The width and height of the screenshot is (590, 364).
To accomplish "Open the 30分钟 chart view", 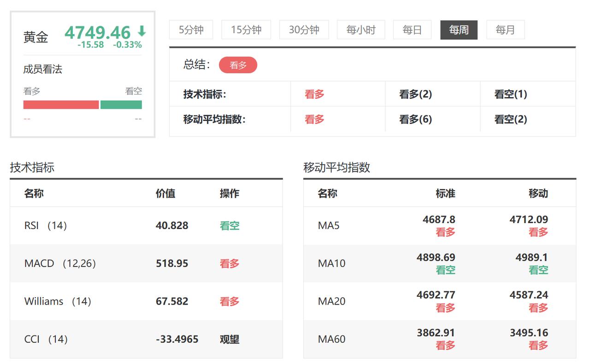I will (304, 29).
